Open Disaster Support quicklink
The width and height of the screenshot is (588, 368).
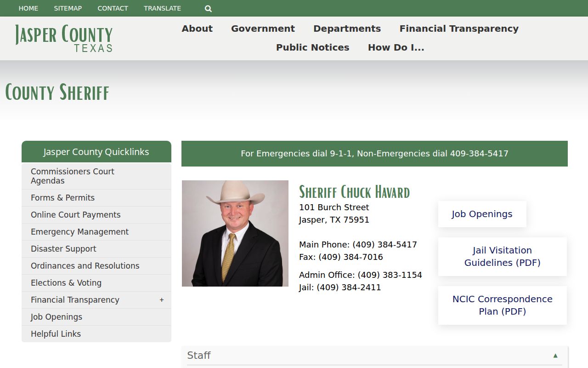(x=96, y=249)
